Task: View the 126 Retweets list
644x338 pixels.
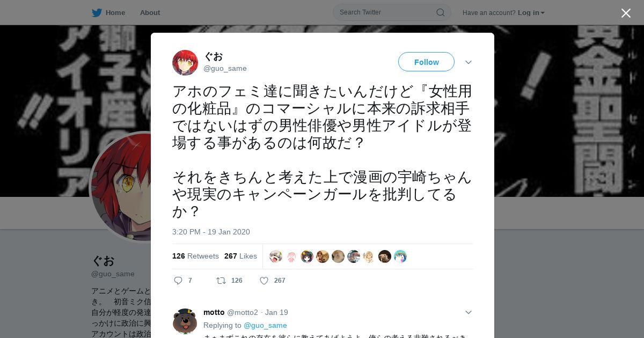Action: pyautogui.click(x=195, y=256)
